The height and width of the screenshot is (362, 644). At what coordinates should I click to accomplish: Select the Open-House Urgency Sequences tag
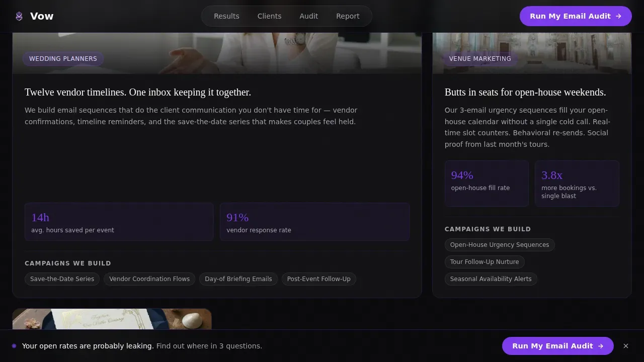pyautogui.click(x=500, y=245)
